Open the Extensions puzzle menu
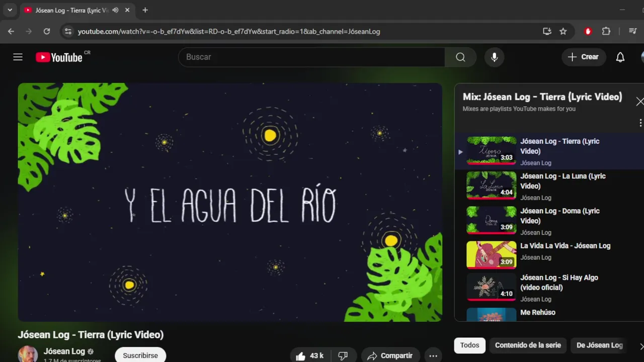 click(606, 31)
